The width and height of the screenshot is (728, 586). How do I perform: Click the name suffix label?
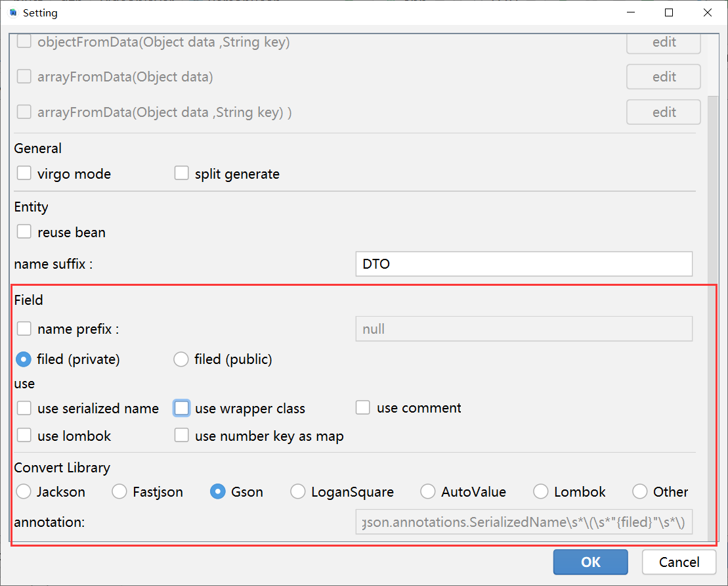coord(53,264)
